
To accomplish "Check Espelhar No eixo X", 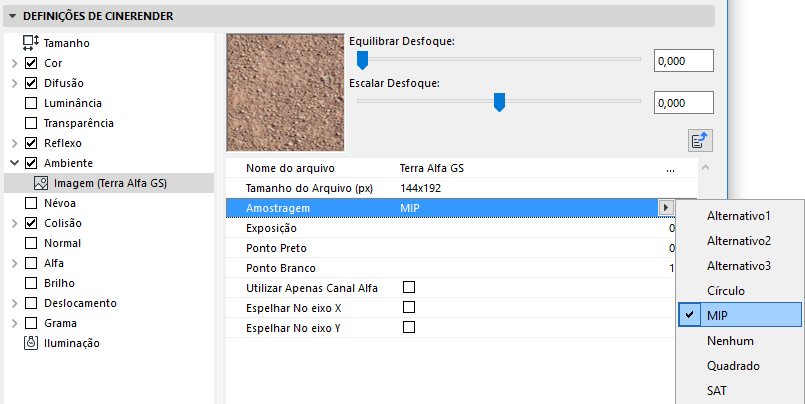I will (x=409, y=307).
